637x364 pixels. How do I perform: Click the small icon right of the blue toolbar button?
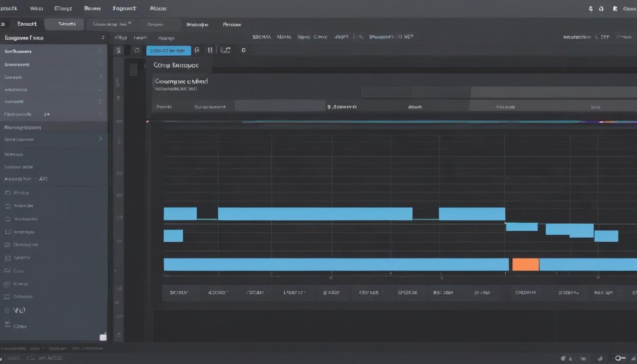click(197, 50)
